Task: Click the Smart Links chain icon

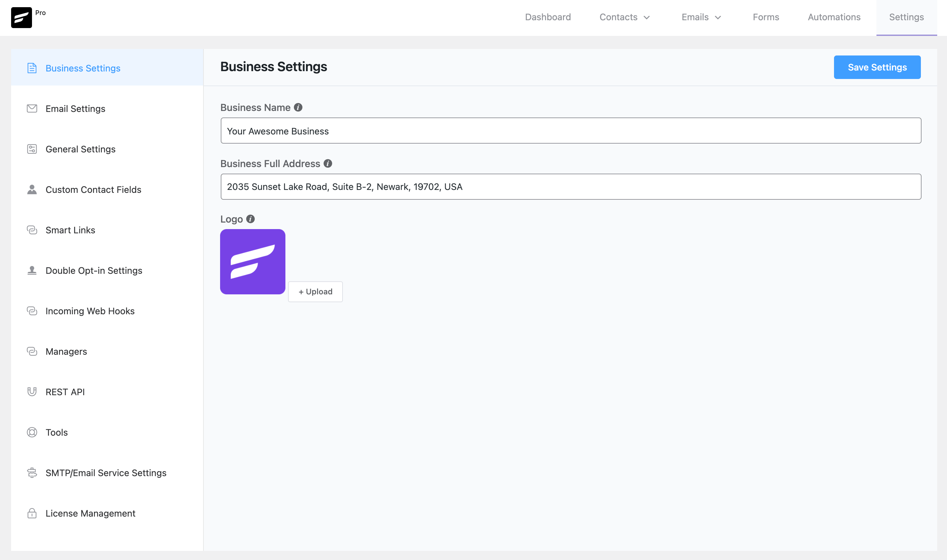Action: [31, 229]
